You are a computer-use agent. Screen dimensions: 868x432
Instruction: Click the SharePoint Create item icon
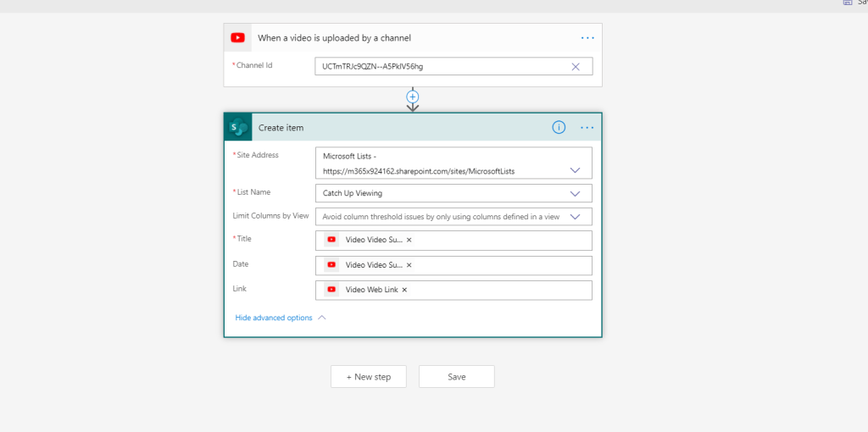click(238, 128)
